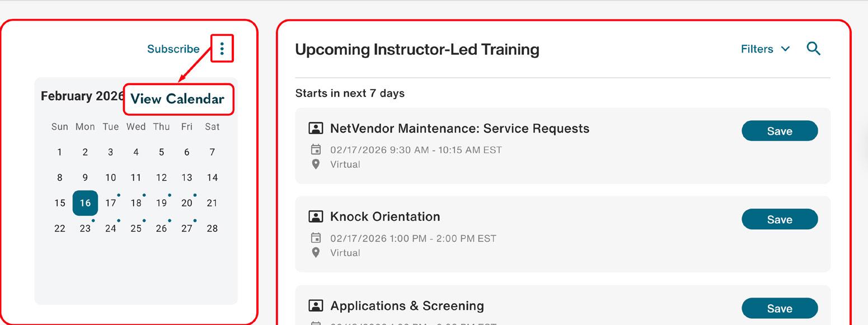868x325 pixels.
Task: Save the NetVendor Maintenance: Service Requests session
Action: pyautogui.click(x=779, y=131)
